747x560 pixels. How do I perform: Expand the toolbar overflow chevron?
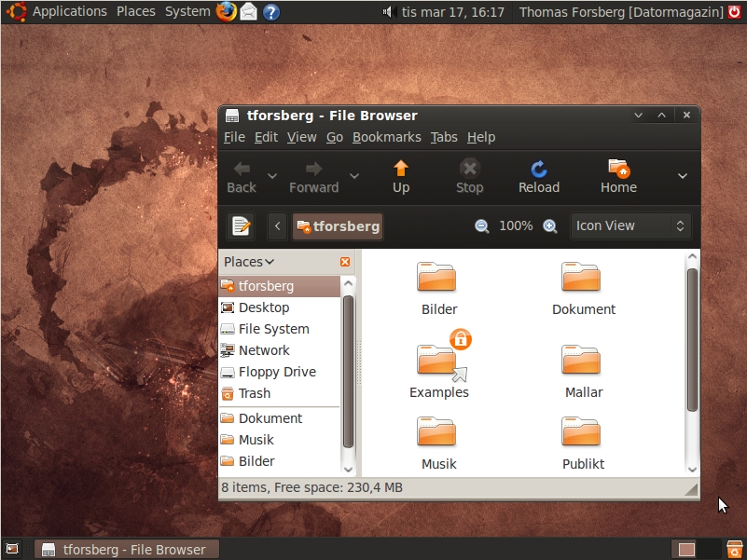click(683, 176)
